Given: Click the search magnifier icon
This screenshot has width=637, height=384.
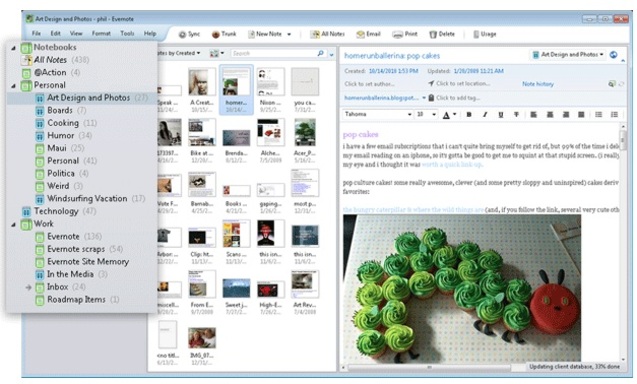Looking at the screenshot, I should pyautogui.click(x=321, y=53).
